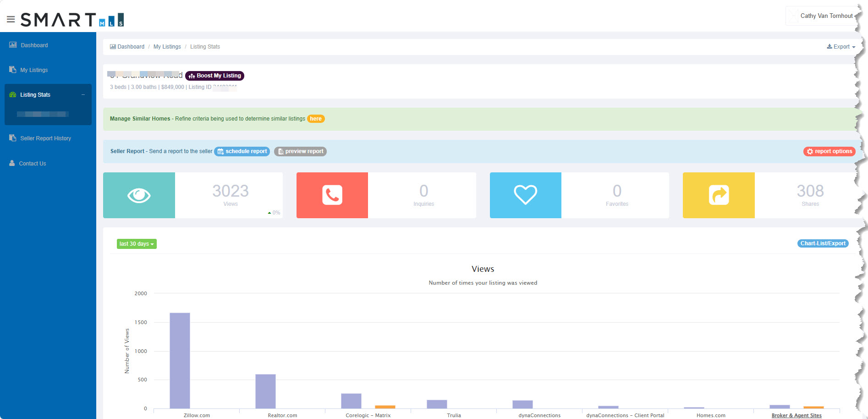Viewport: 868px width, 419px height.
Task: Click the preview report button
Action: pos(300,151)
